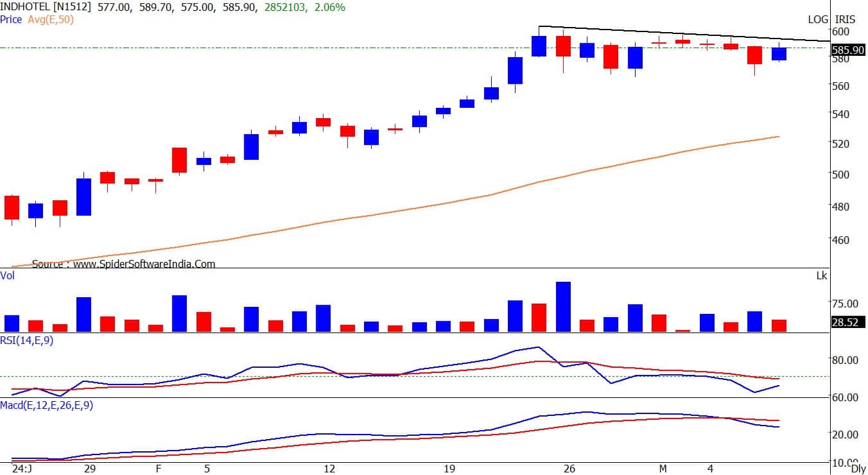Click the Lk volume unit label

821,276
